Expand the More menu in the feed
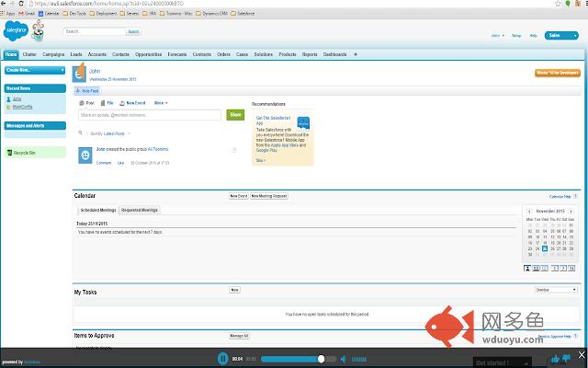Image resolution: width=588 pixels, height=368 pixels. pos(161,103)
